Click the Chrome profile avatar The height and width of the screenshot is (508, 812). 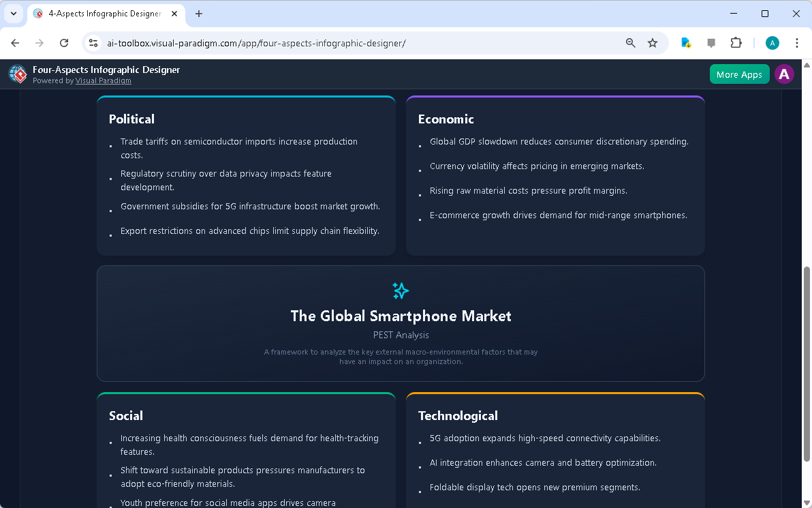coord(772,42)
